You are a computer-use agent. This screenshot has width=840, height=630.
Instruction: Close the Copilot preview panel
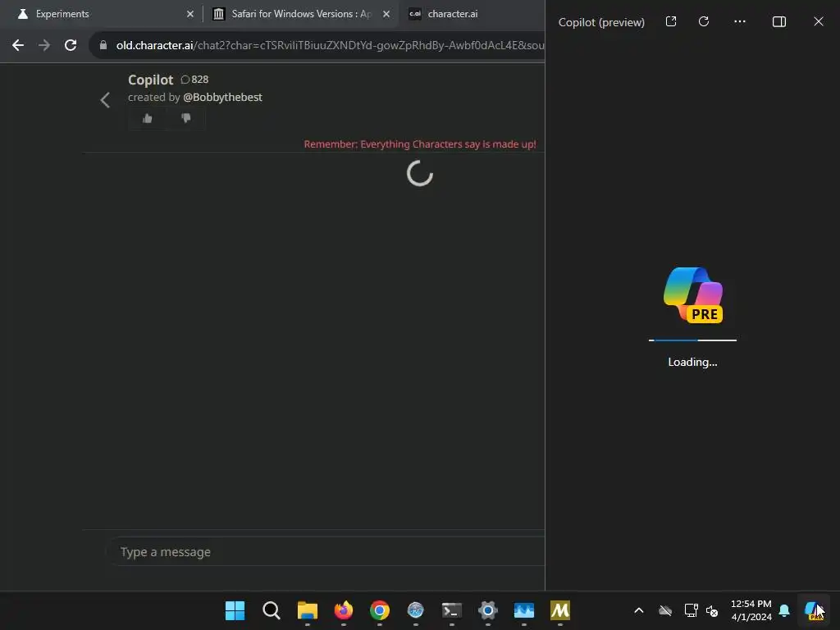(818, 21)
